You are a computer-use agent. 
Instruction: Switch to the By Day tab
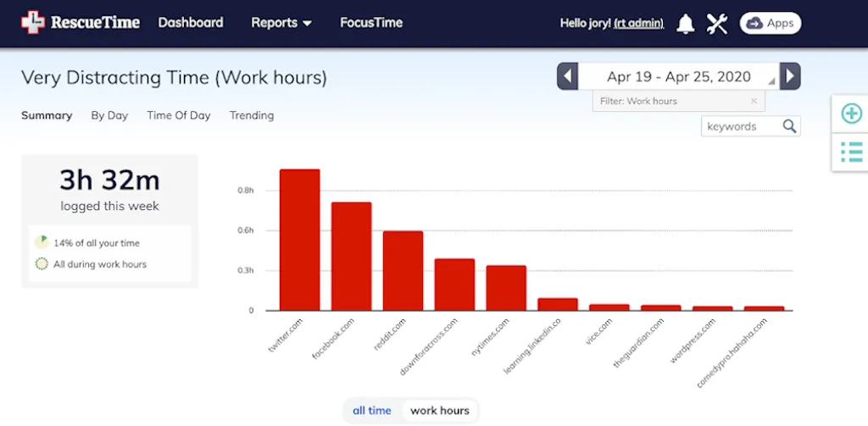[109, 116]
